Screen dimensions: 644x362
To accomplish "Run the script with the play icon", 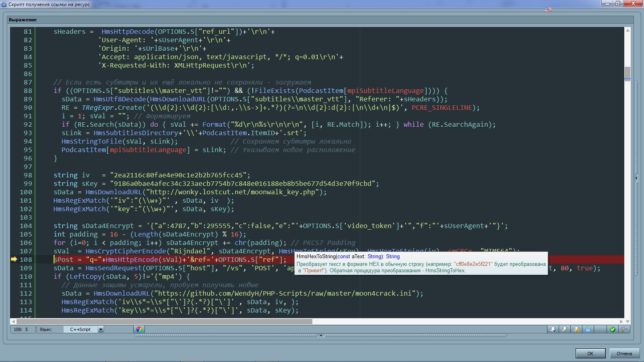I will pyautogui.click(x=565, y=329).
